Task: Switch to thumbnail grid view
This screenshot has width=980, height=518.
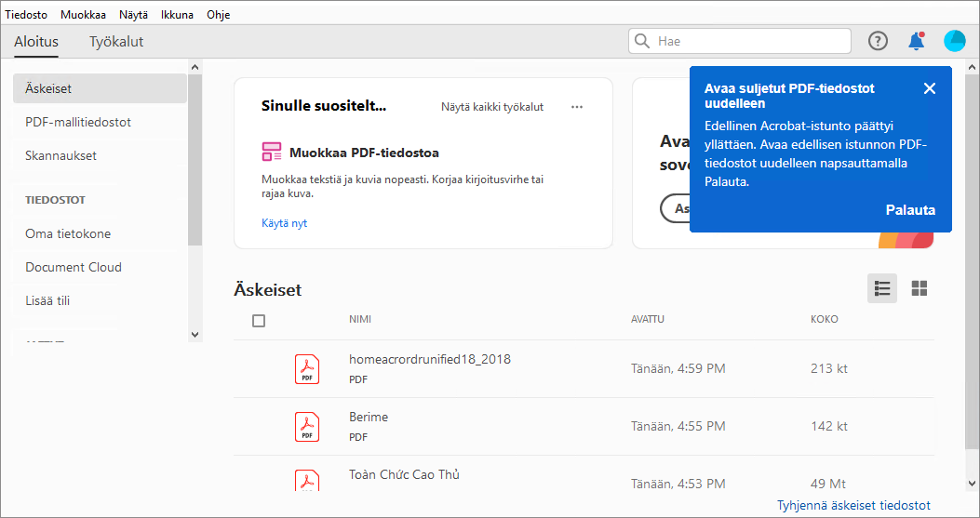Action: (x=920, y=288)
